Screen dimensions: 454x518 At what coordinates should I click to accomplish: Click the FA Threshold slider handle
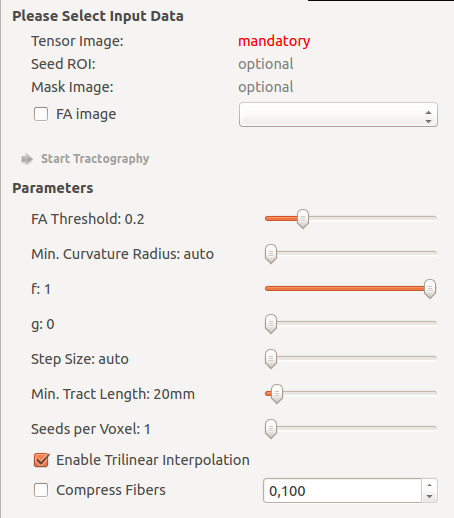[303, 219]
